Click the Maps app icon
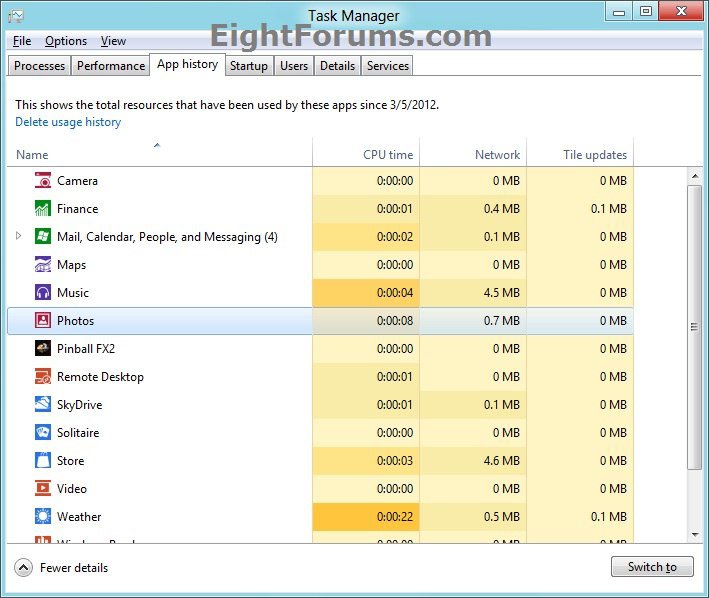Screen dimensions: 709x598 (43, 265)
